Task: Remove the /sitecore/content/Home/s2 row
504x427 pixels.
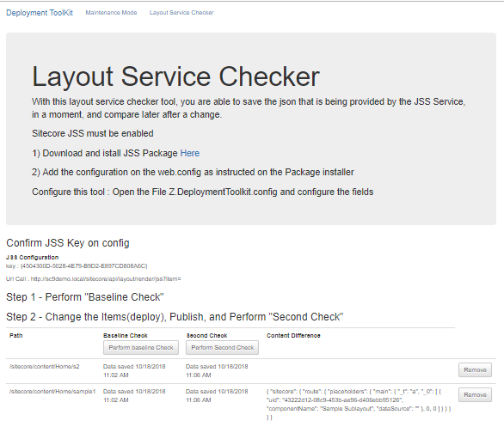Action: tap(475, 369)
